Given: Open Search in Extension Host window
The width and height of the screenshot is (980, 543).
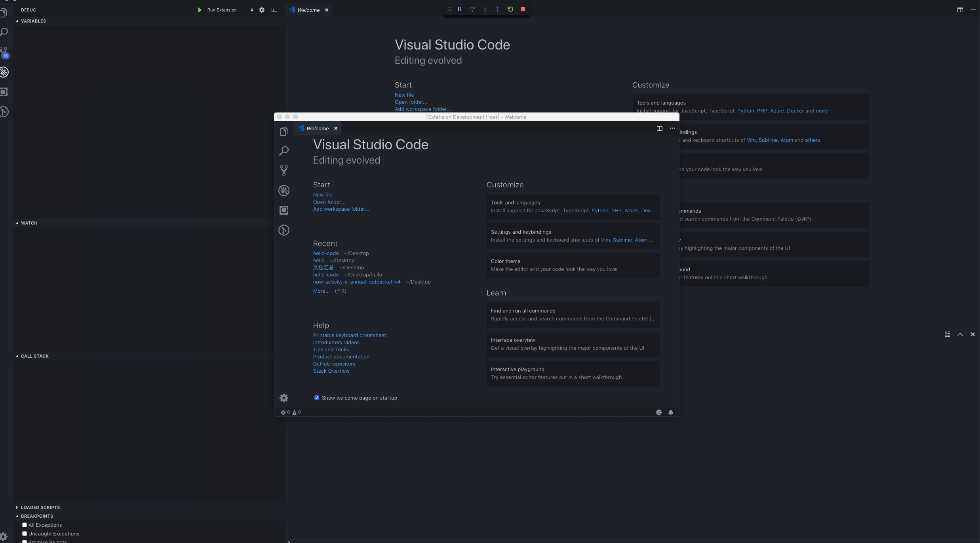Looking at the screenshot, I should 284,151.
